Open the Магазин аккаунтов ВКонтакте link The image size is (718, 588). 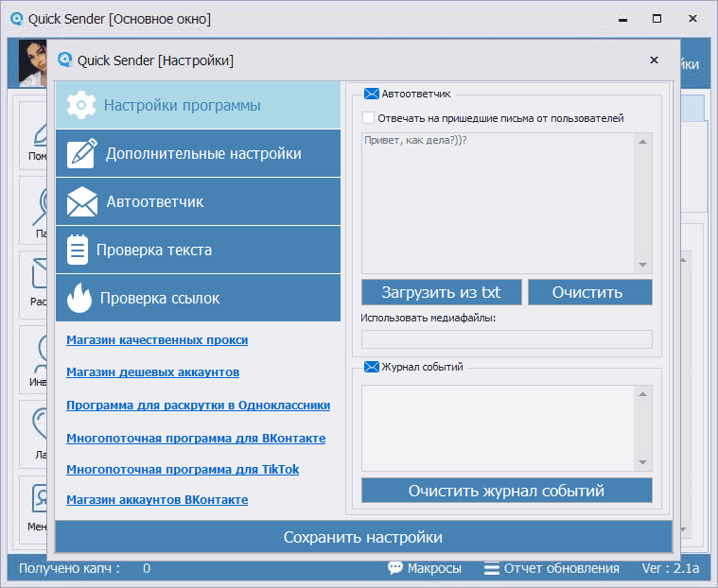[157, 499]
